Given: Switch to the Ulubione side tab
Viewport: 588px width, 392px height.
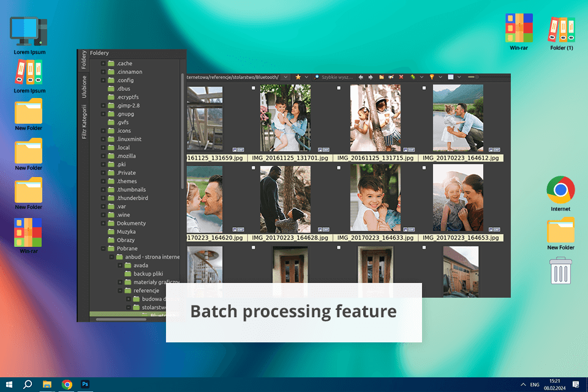Looking at the screenshot, I should 84,86.
